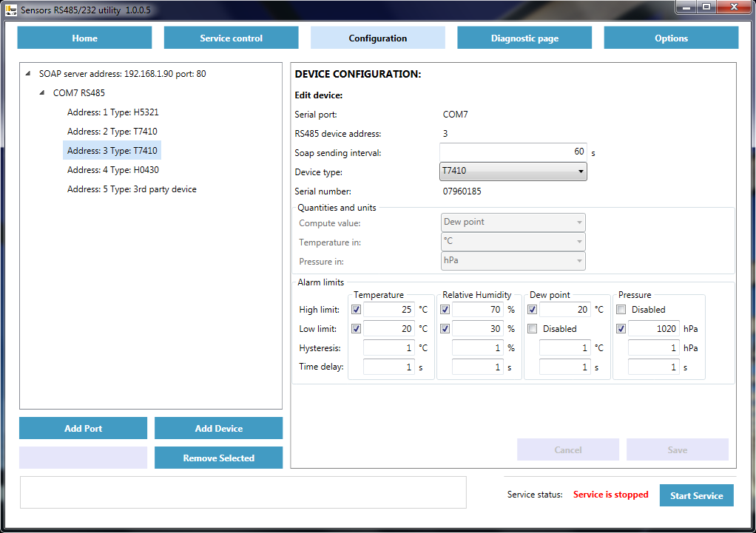Edit Pressure time delay field
756x533 pixels.
(653, 367)
